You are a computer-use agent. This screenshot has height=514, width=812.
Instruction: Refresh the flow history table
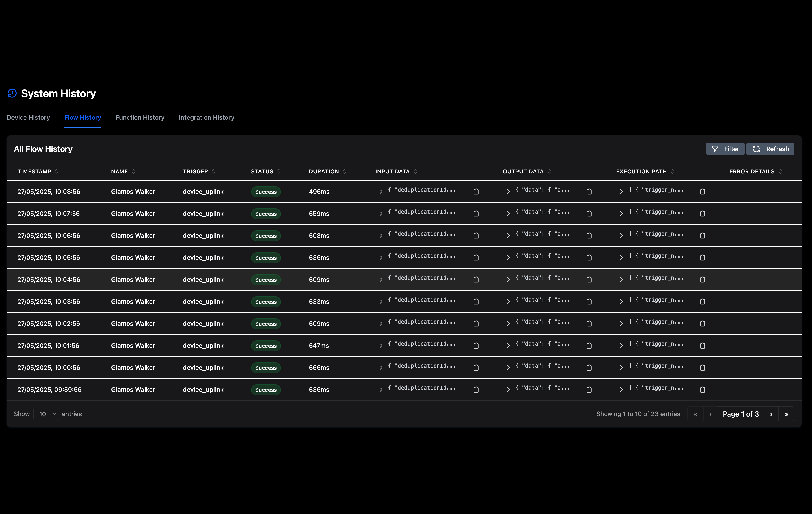770,149
